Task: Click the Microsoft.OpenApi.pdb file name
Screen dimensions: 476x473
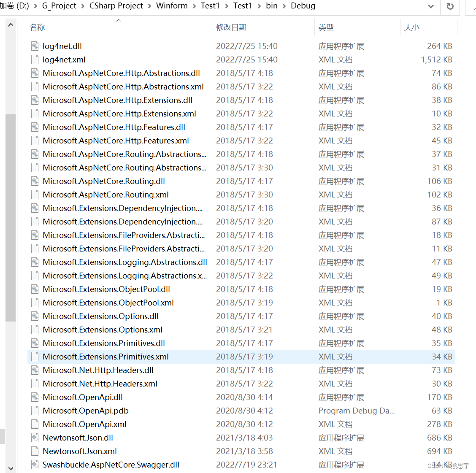Action: click(x=86, y=411)
